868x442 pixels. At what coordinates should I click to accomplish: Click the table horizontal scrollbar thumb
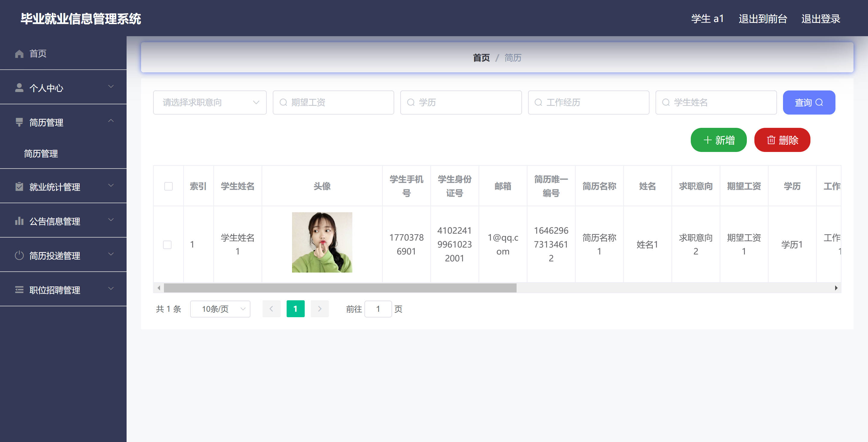[340, 288]
